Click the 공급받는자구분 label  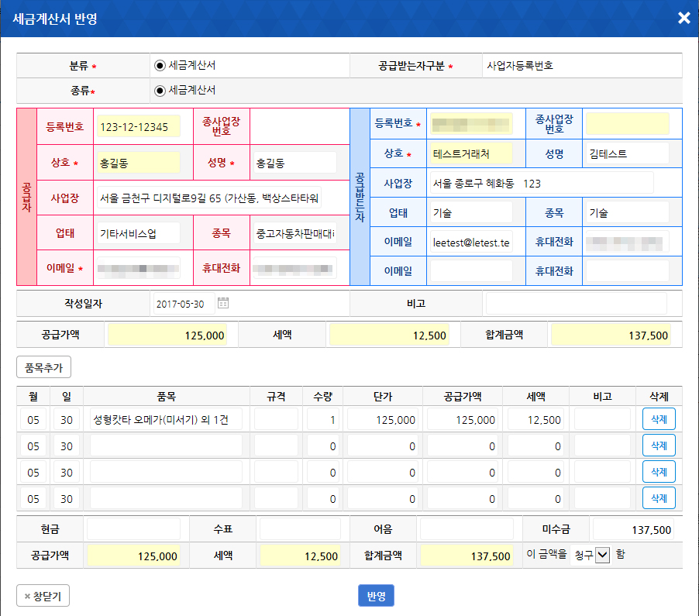pos(411,66)
